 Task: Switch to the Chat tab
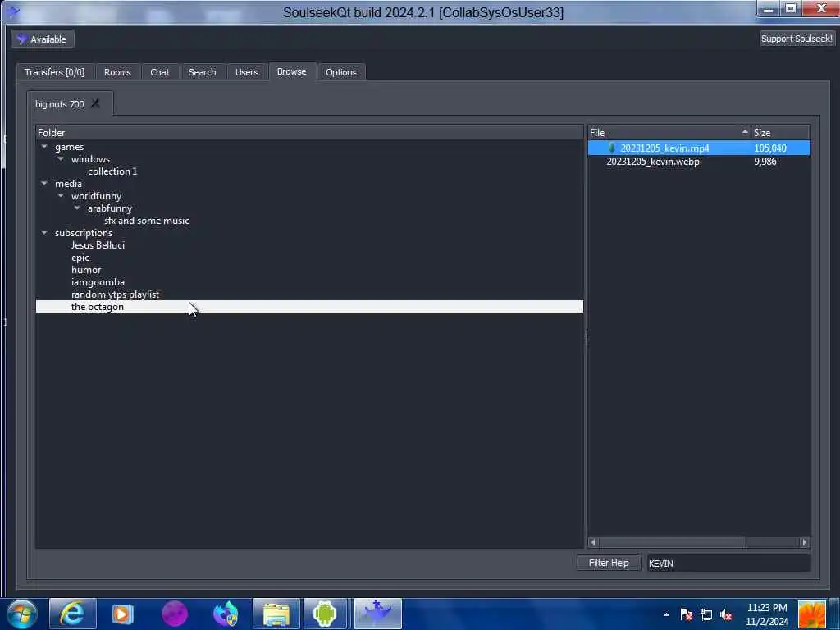coord(160,72)
